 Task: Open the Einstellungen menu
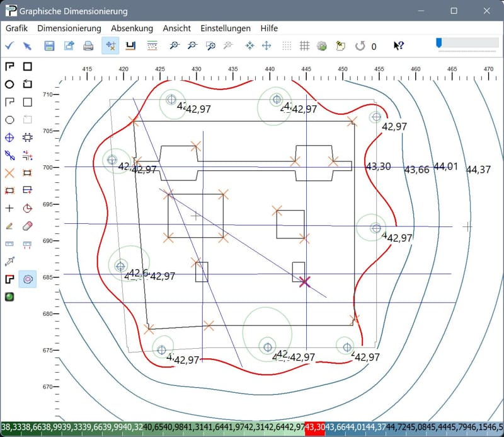click(226, 28)
